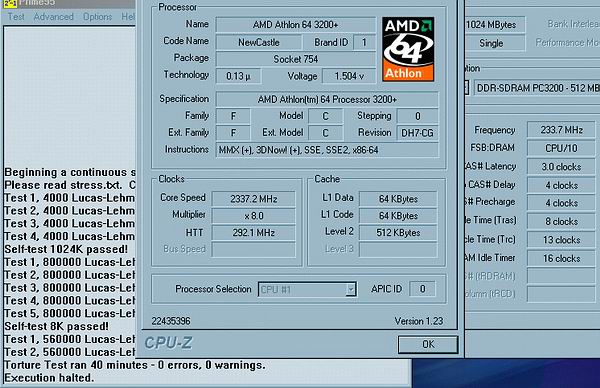Image resolution: width=600 pixels, height=388 pixels.
Task: Select the memory Frequency 233.7 MHz field
Action: click(x=561, y=130)
